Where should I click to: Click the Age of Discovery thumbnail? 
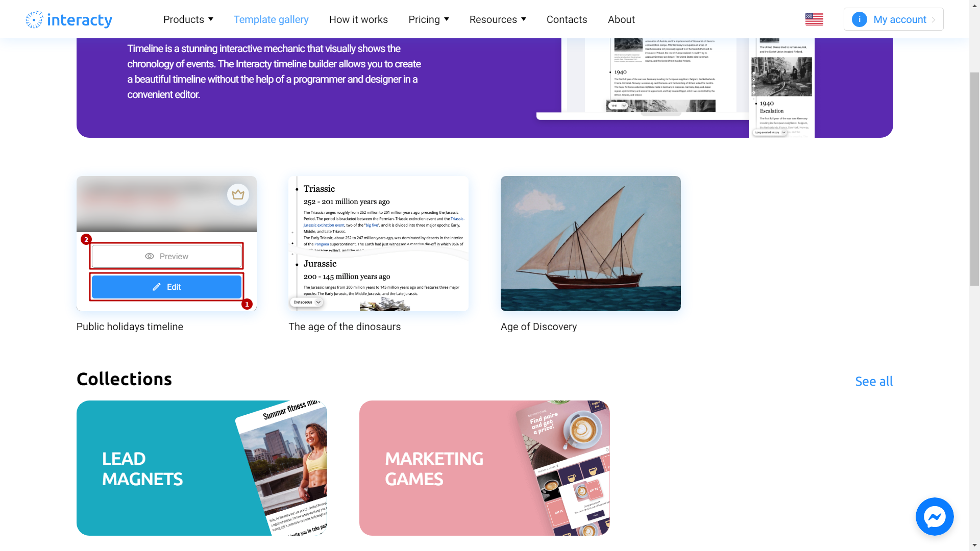[590, 243]
